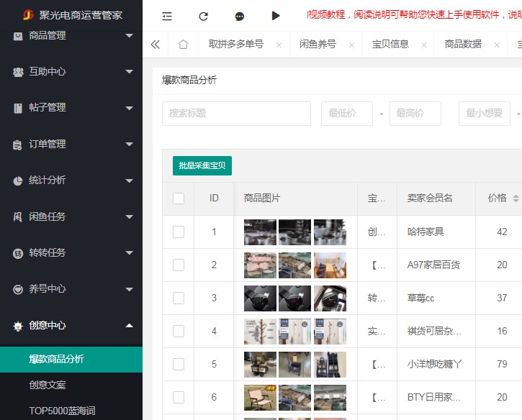Screen dimensions: 522x420
Task: Focus the 最高价 input field
Action: coord(415,114)
